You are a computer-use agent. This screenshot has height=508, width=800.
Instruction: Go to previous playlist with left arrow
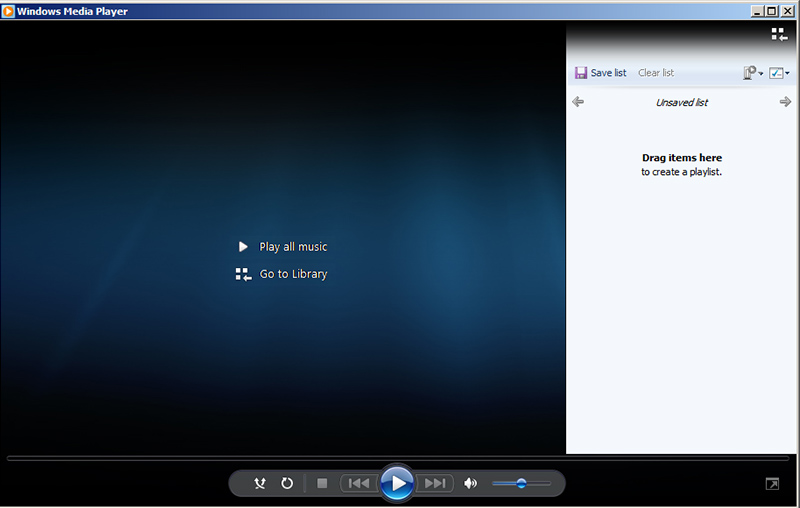click(578, 101)
